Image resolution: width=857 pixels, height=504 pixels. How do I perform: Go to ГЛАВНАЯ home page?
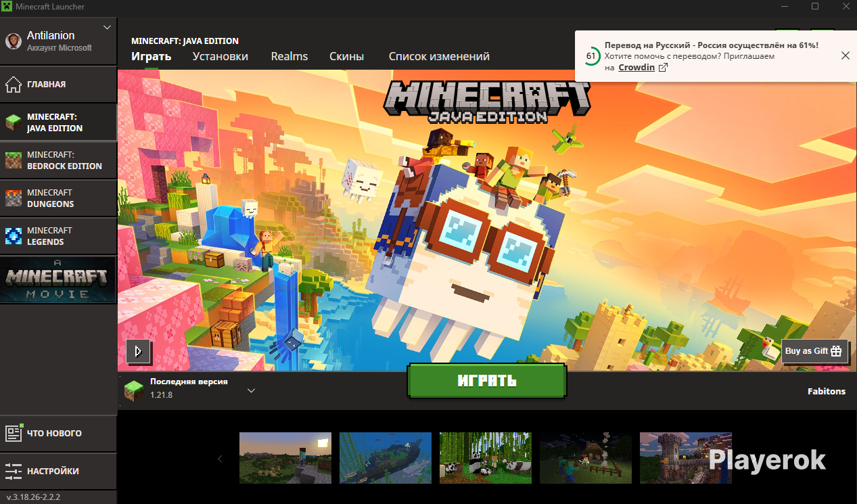pyautogui.click(x=58, y=85)
